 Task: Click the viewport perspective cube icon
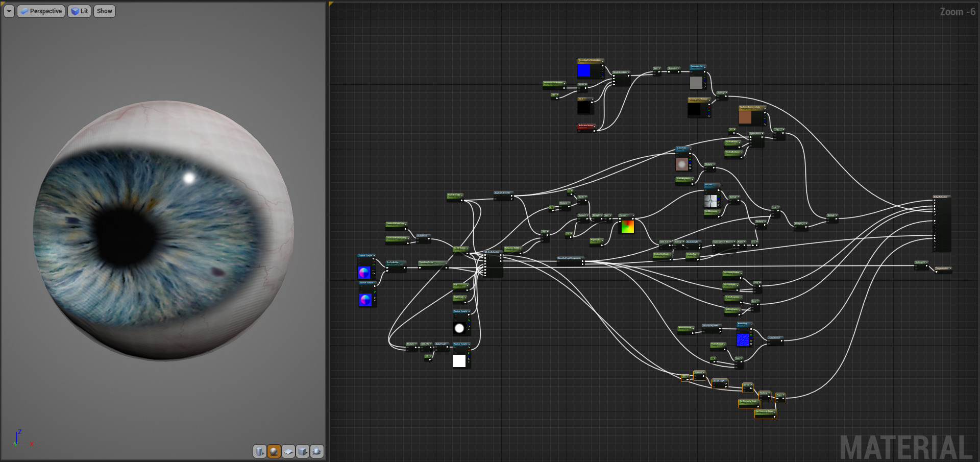click(x=23, y=11)
